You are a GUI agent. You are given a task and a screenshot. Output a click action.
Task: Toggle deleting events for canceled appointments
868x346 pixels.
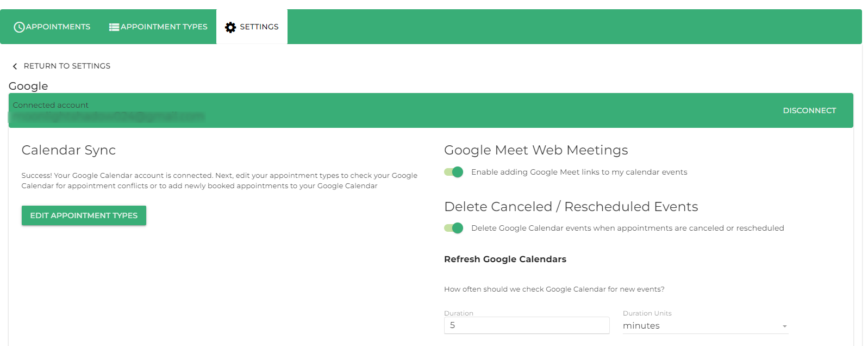(453, 228)
